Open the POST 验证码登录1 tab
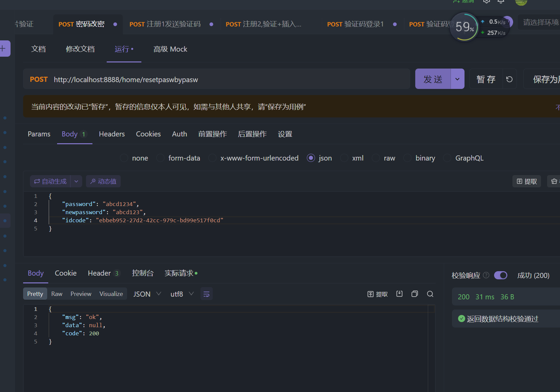 tap(355, 24)
